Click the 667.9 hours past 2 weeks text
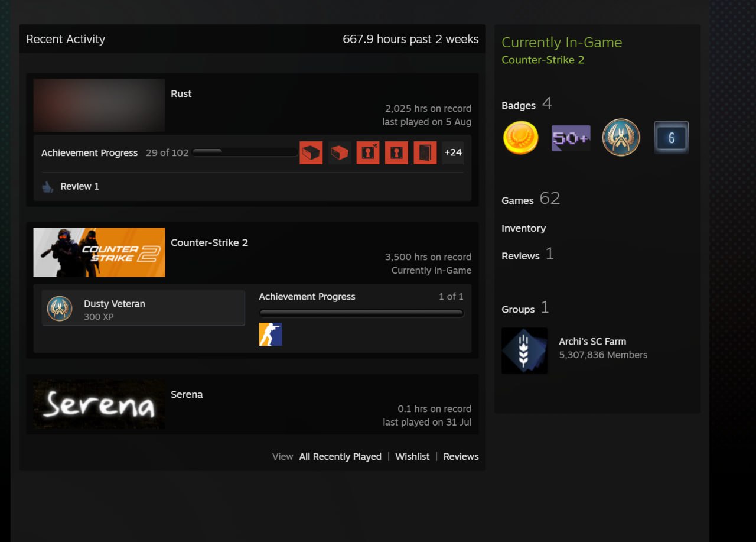 tap(410, 39)
